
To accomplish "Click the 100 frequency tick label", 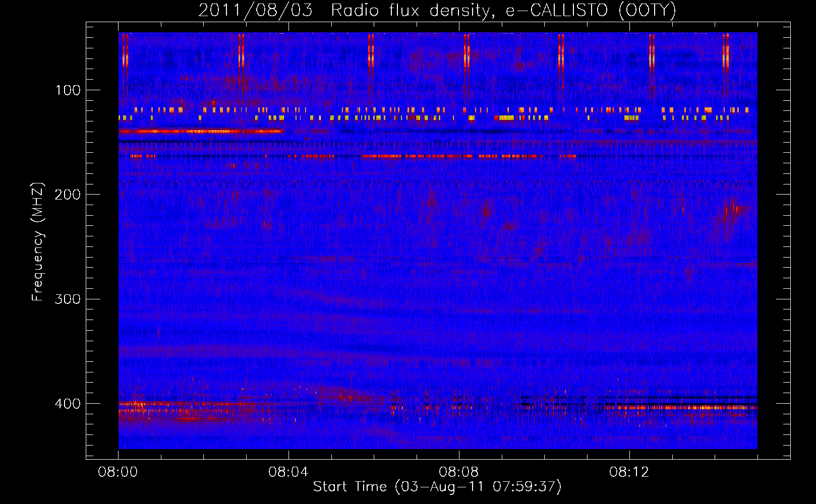I will coord(68,90).
